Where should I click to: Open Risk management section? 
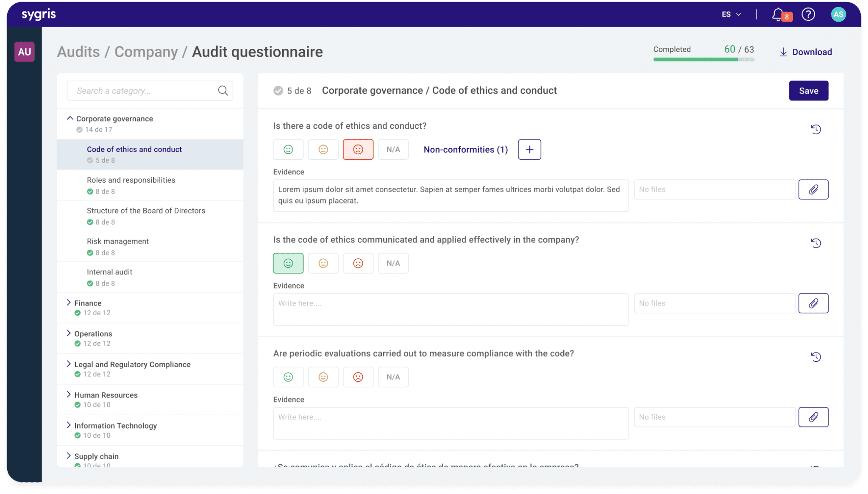[x=150, y=247]
